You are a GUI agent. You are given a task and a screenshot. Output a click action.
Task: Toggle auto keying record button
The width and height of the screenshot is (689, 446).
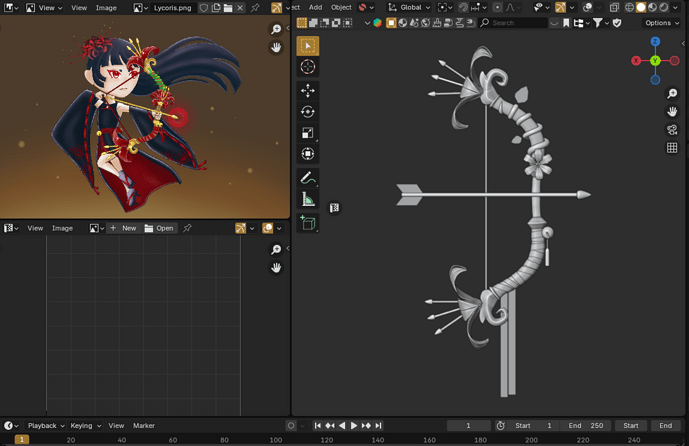click(x=290, y=425)
